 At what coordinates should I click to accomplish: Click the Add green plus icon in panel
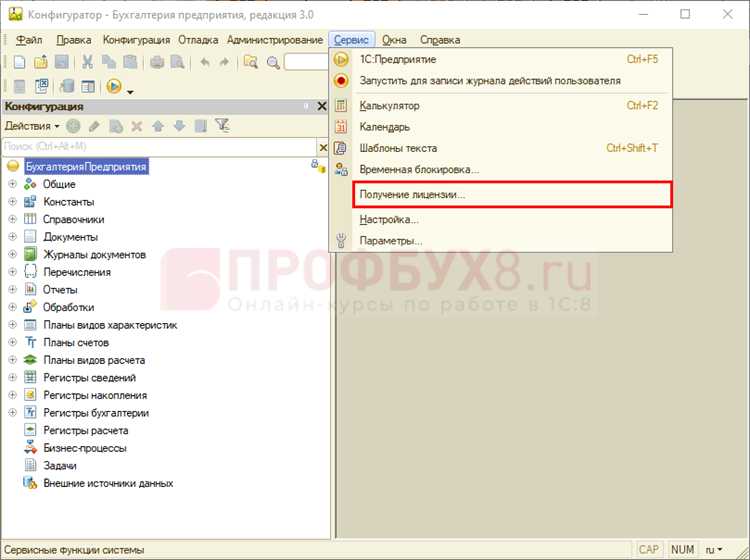coord(73,126)
